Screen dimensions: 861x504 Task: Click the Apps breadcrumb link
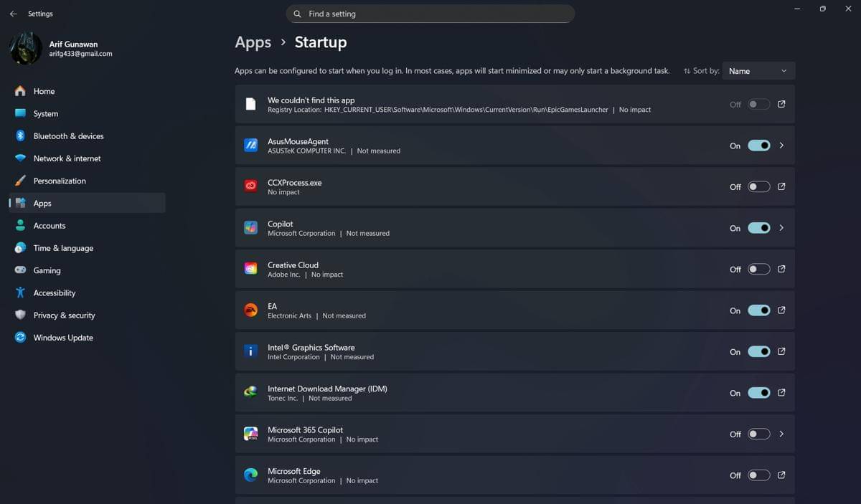pyautogui.click(x=253, y=42)
